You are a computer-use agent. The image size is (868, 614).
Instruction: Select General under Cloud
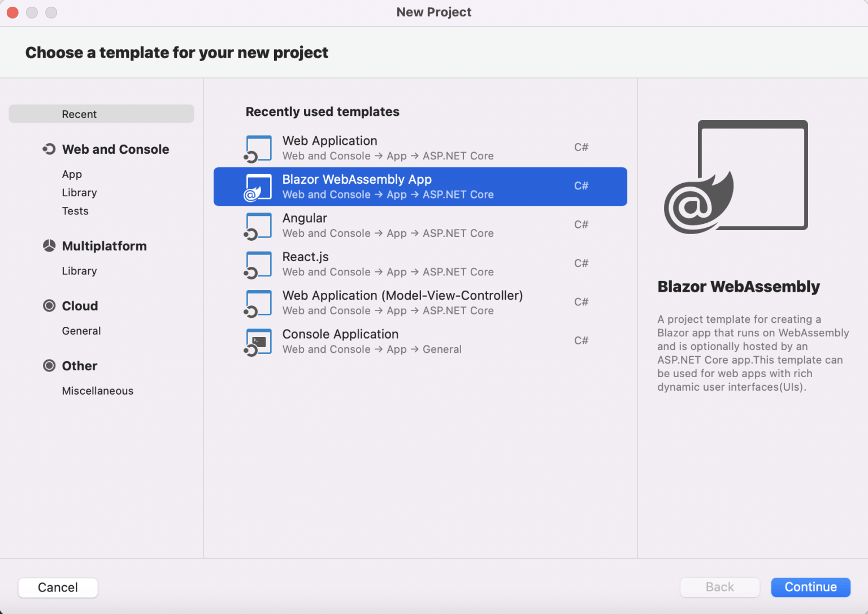(x=81, y=331)
